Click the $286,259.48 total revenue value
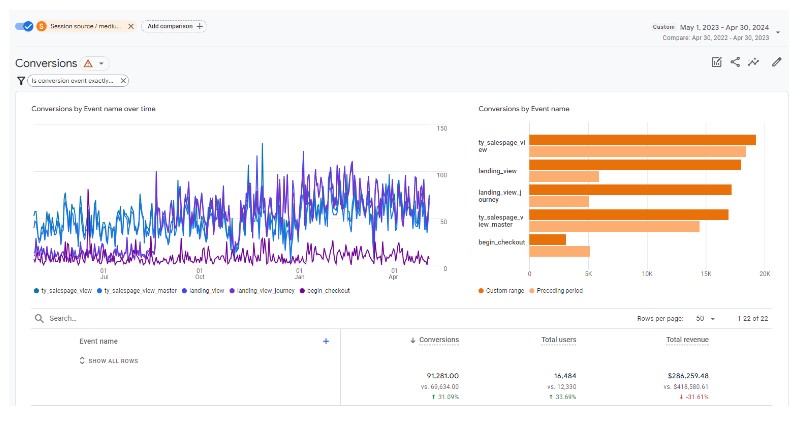The image size is (807, 422). coord(688,376)
